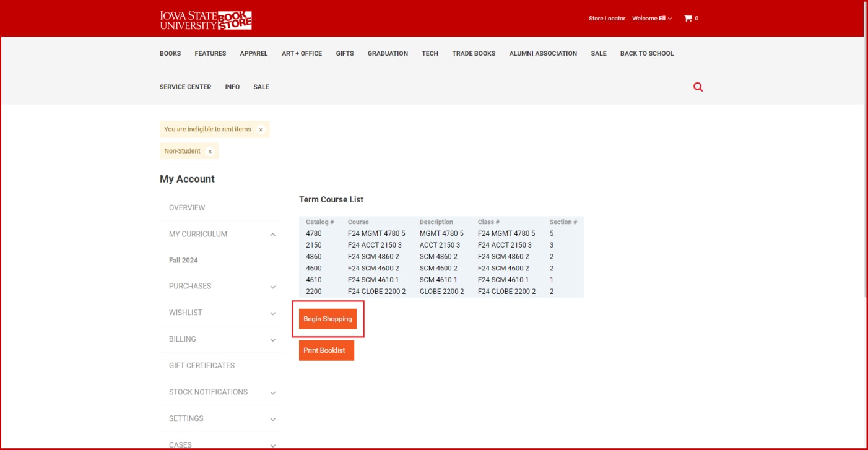Open the Store Locator link

607,19
